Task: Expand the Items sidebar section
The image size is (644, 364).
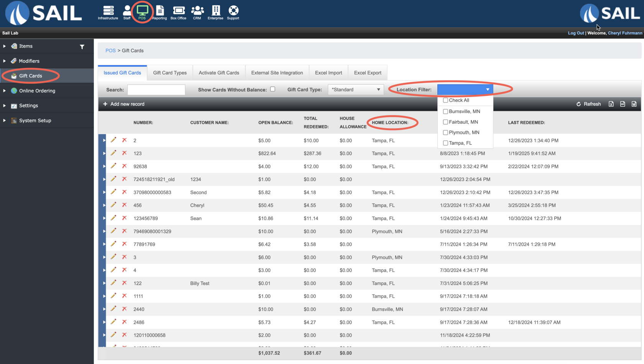Action: point(5,46)
